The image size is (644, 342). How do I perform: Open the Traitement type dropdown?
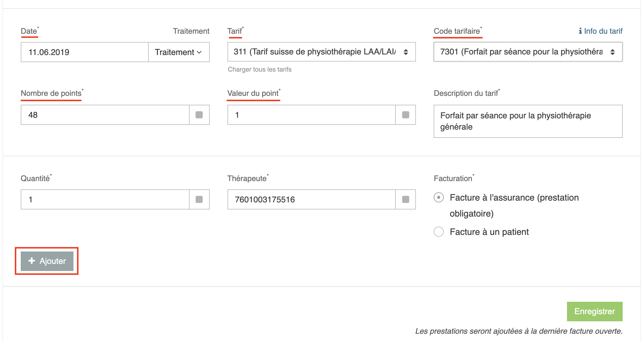179,52
